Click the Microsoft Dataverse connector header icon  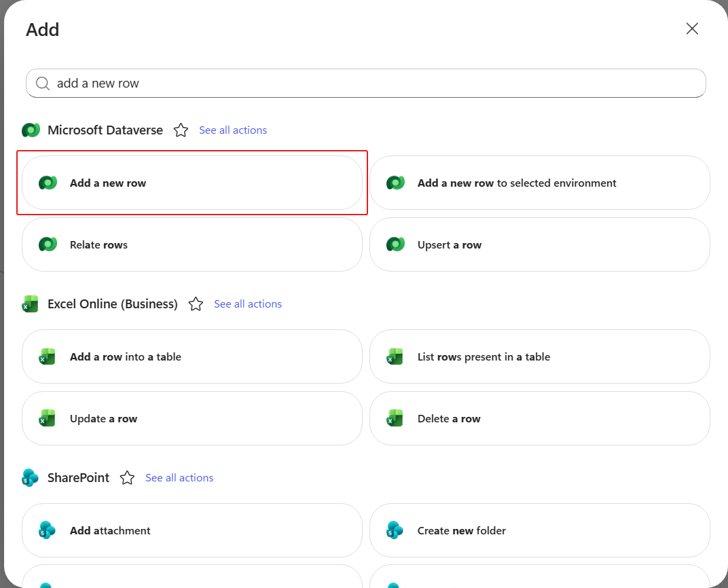pos(31,130)
